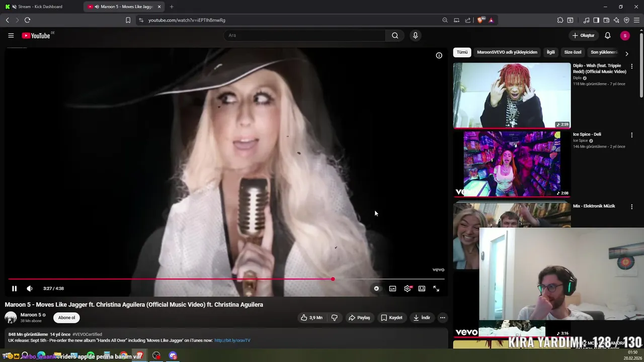
Task: Subscribe with Abone ol button
Action: click(66, 318)
